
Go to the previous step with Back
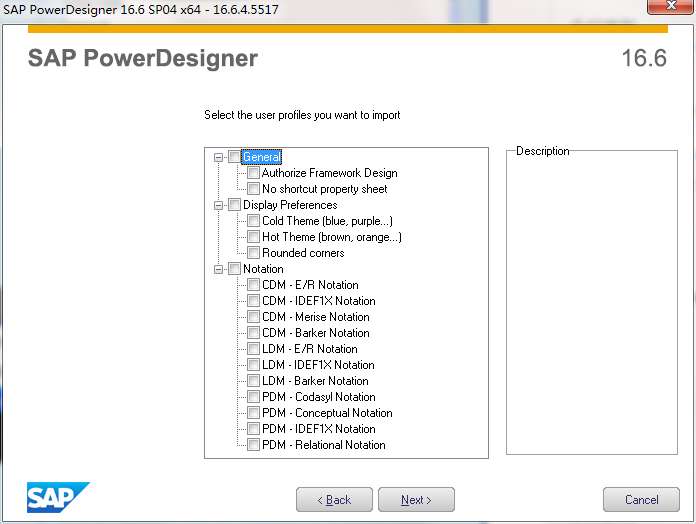point(334,500)
